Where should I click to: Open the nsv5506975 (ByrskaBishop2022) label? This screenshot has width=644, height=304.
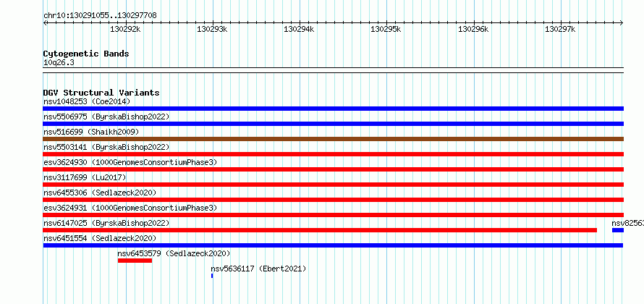click(106, 117)
